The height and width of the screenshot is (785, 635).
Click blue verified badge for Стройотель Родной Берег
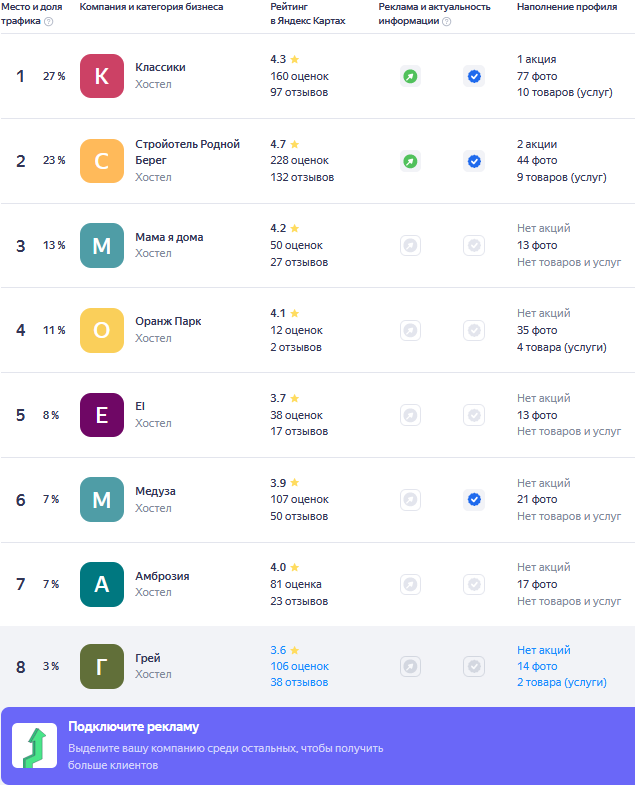474,161
